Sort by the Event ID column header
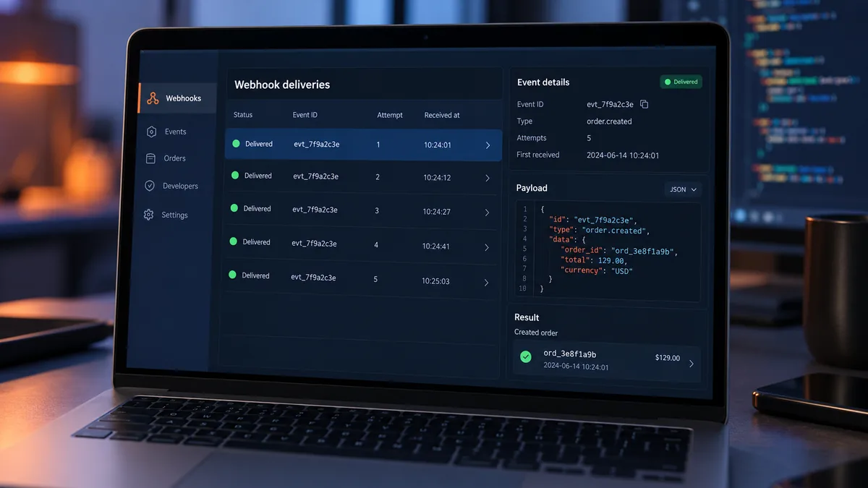Image resolution: width=868 pixels, height=488 pixels. point(305,115)
